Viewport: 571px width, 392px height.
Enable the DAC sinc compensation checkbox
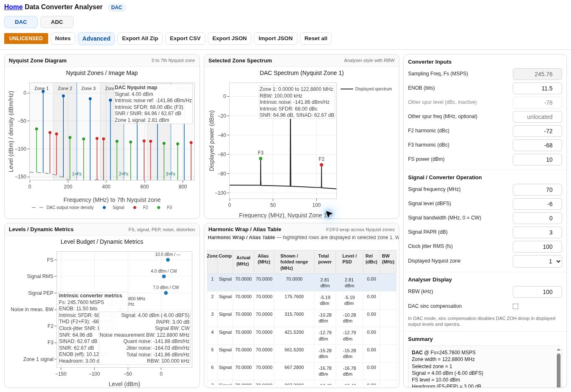pyautogui.click(x=515, y=307)
